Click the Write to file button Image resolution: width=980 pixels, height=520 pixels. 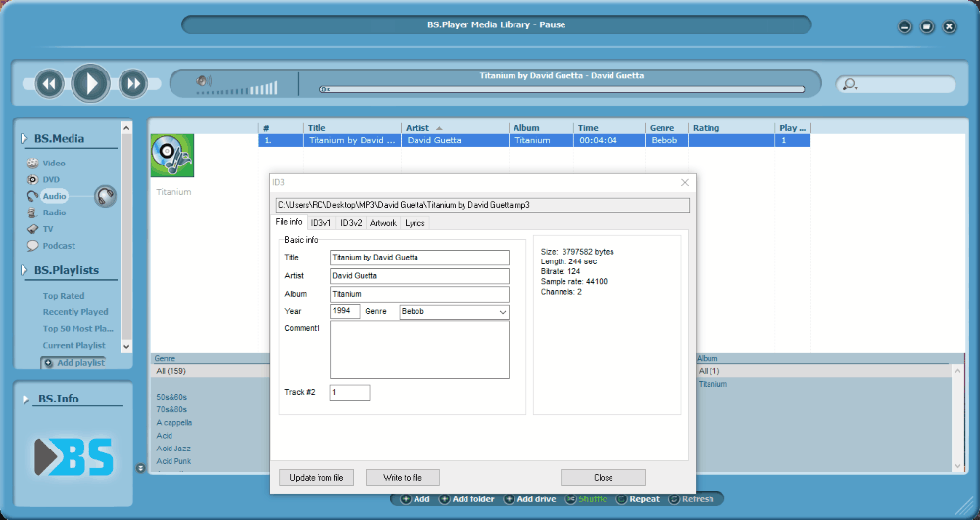(403, 478)
